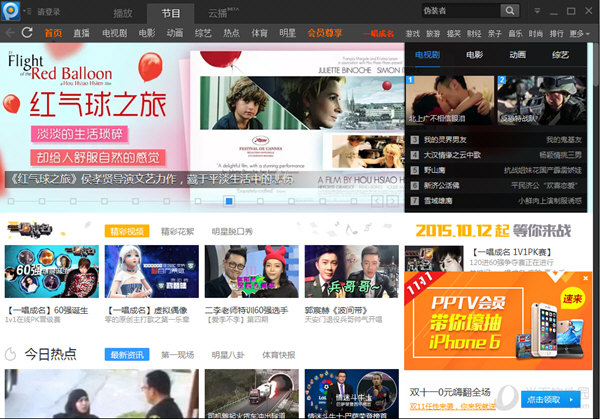
Task: Open the 60强诞生 video thumbnail
Action: [52, 271]
